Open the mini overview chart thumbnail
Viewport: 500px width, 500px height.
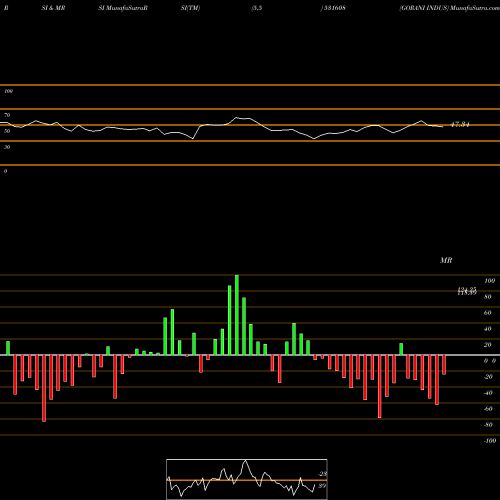pos(247,479)
